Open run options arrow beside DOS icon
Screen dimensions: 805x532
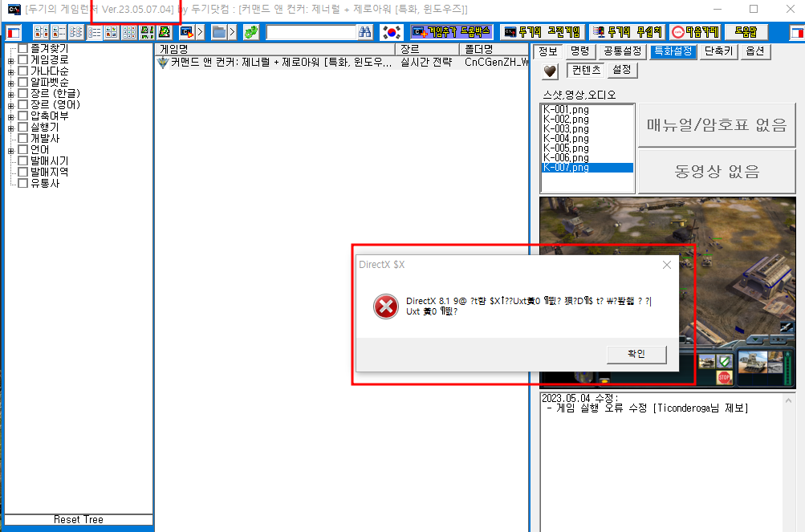[200, 32]
